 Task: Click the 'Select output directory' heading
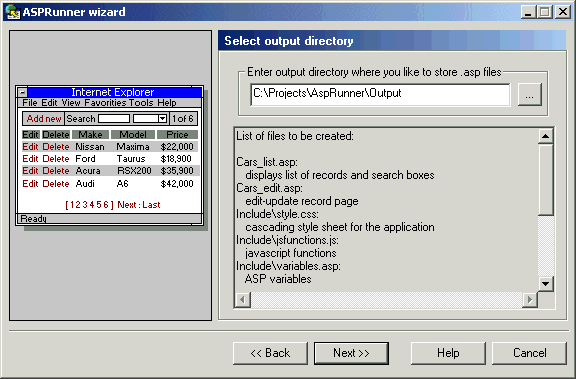click(289, 41)
